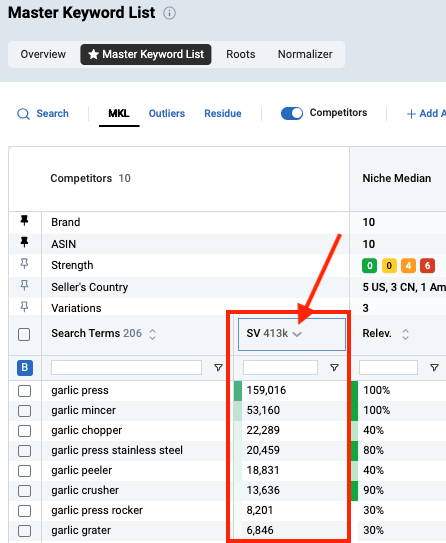The width and height of the screenshot is (446, 543).
Task: Click the magnifier Search icon
Action: click(23, 114)
